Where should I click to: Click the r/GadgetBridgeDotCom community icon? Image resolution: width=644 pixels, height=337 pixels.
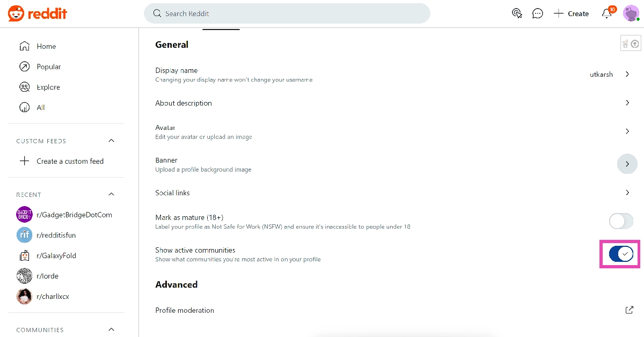pos(24,215)
